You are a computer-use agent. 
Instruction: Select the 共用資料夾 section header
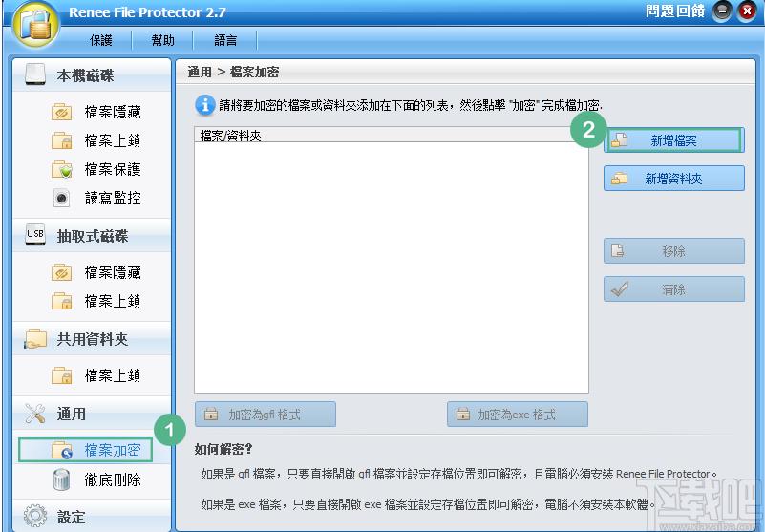click(x=92, y=339)
